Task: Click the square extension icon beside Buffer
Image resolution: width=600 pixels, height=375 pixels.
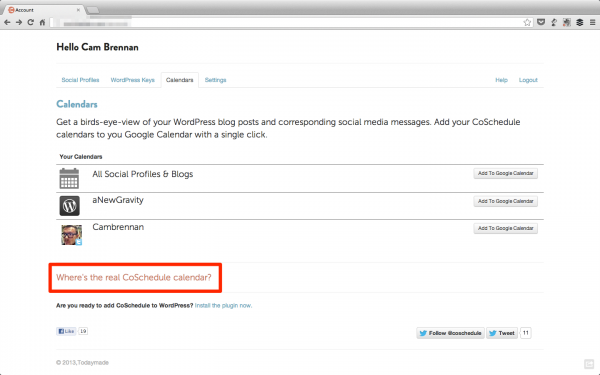Action: click(567, 23)
